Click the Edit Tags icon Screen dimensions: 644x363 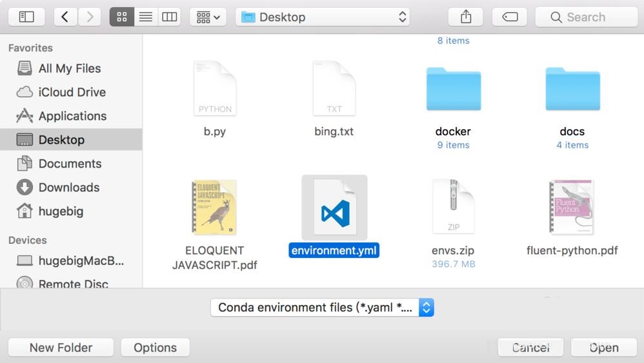[510, 17]
